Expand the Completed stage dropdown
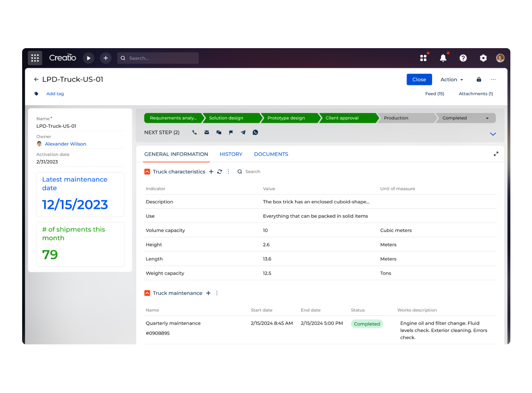Viewport: 532px width, 393px height. click(x=487, y=118)
